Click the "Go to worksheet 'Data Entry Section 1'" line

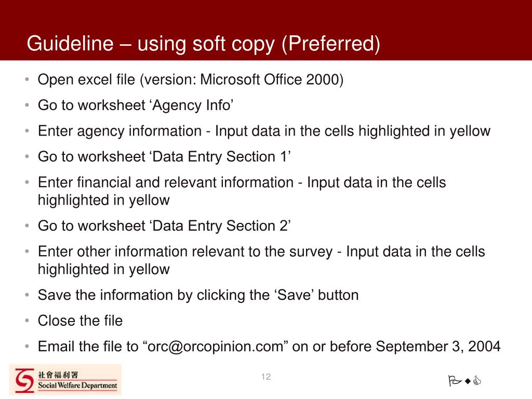[x=164, y=156]
